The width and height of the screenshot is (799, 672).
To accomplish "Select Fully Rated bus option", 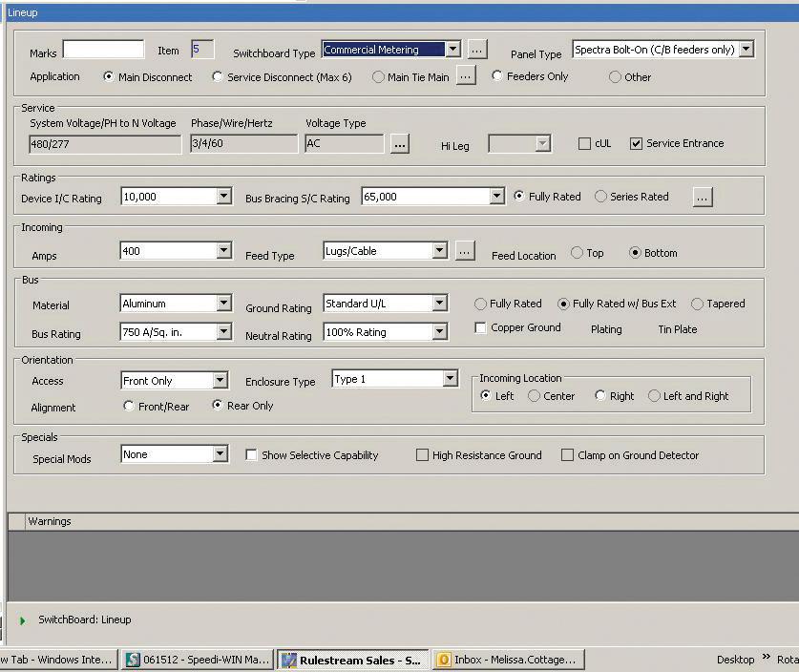I will [x=480, y=304].
